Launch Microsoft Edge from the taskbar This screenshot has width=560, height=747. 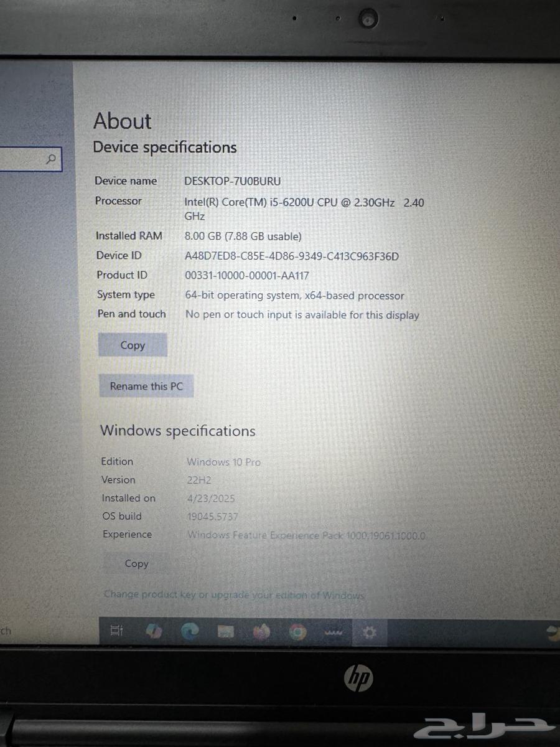tap(190, 631)
